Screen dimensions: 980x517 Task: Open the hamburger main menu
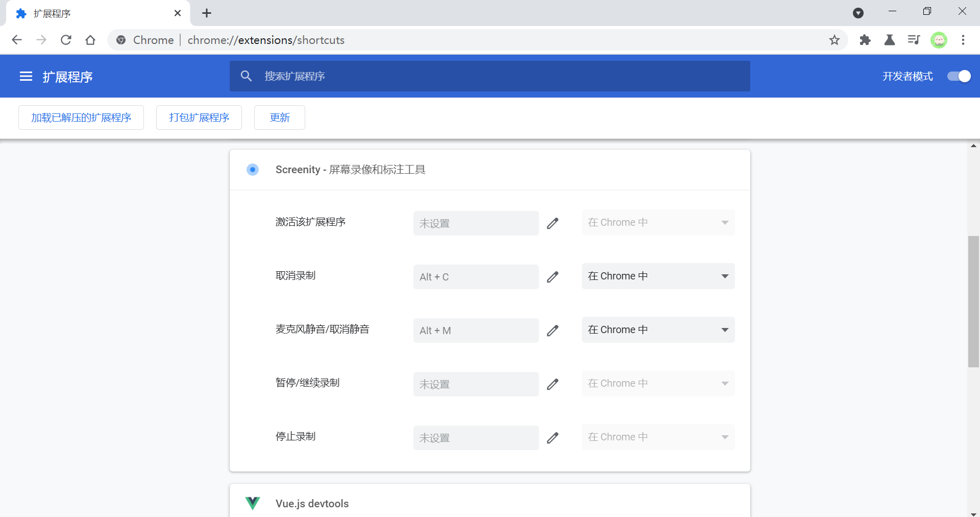coord(26,77)
